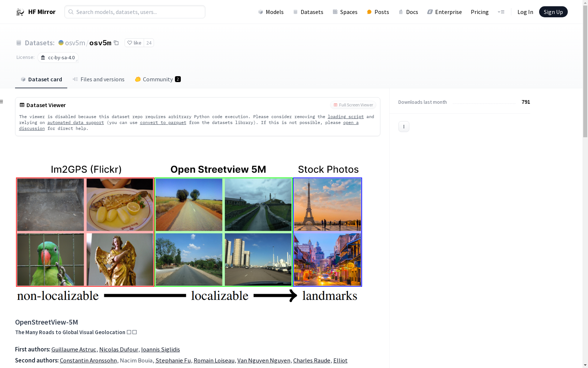Click the license bank icon
Image resolution: width=588 pixels, height=368 pixels.
click(x=43, y=57)
